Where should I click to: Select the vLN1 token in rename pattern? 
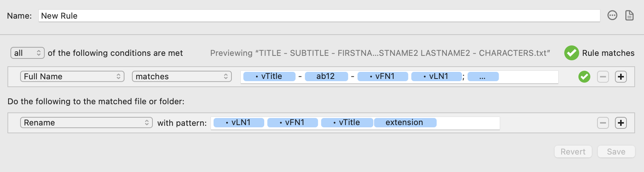pyautogui.click(x=239, y=122)
